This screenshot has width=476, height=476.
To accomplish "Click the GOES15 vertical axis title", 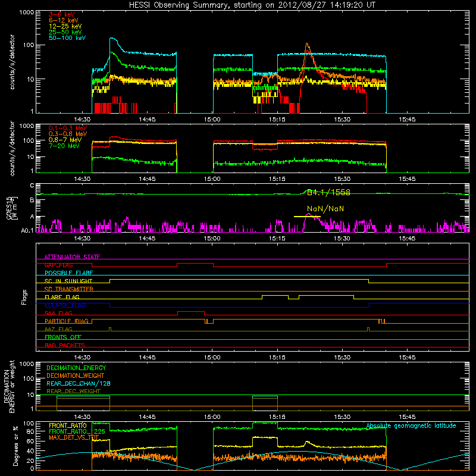I will pos(12,208).
